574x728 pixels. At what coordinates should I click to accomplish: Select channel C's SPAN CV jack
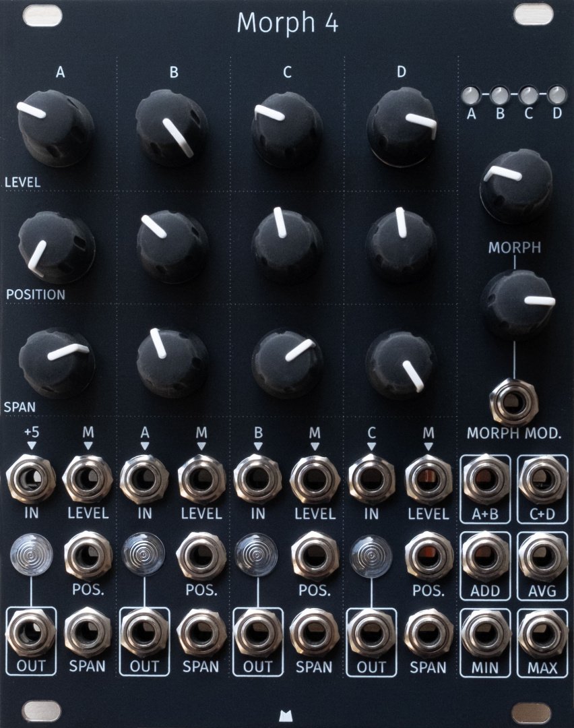pyautogui.click(x=315, y=633)
